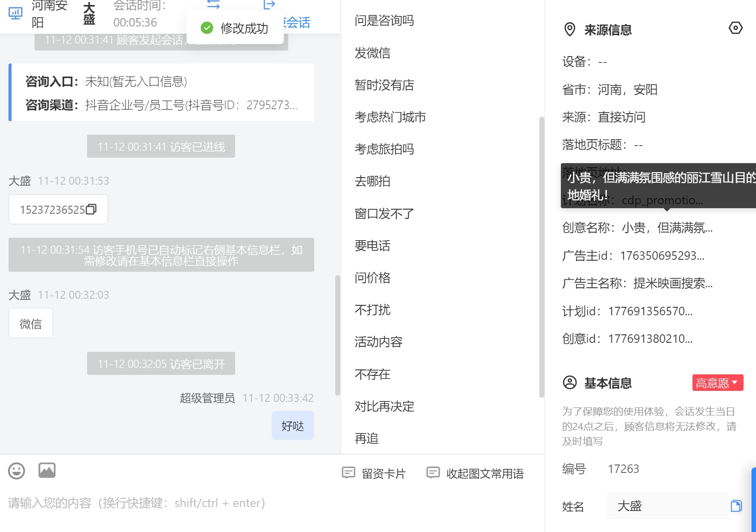Choose quick phrase 窗口发不了

[384, 213]
